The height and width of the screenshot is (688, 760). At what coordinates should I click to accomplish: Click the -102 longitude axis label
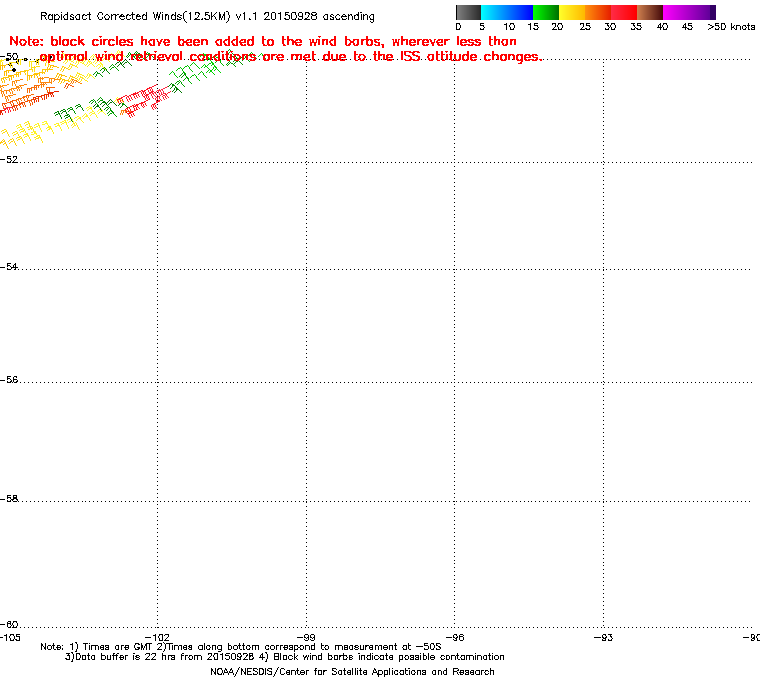158,637
